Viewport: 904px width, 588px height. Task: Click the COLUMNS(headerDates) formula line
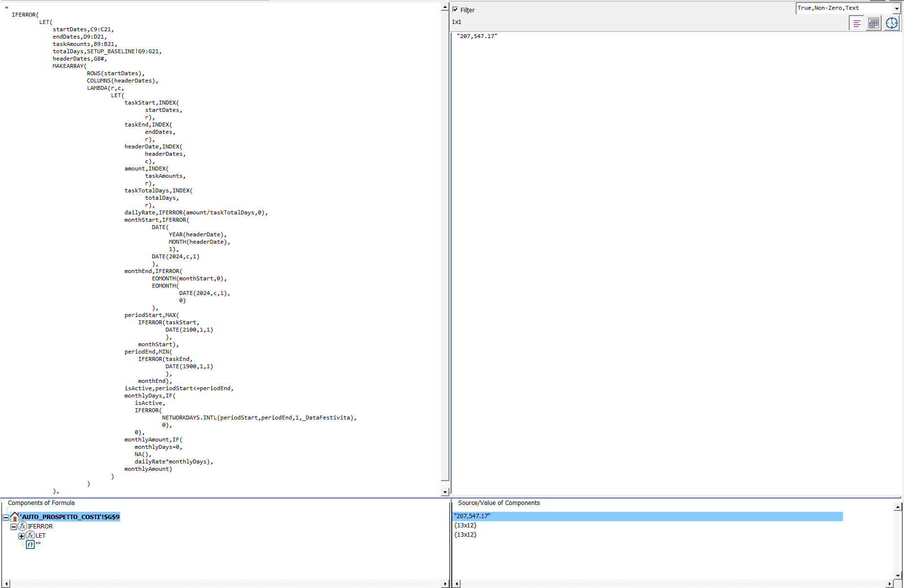pos(123,81)
